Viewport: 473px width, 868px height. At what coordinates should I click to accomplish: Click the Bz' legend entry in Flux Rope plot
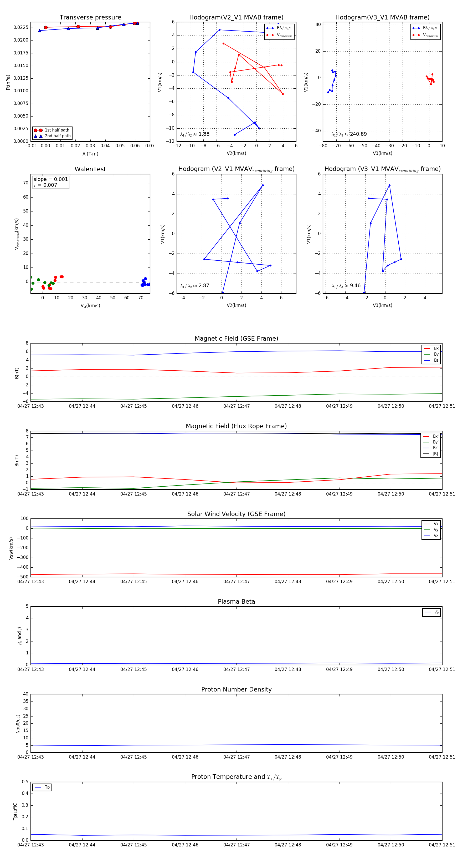point(431,448)
